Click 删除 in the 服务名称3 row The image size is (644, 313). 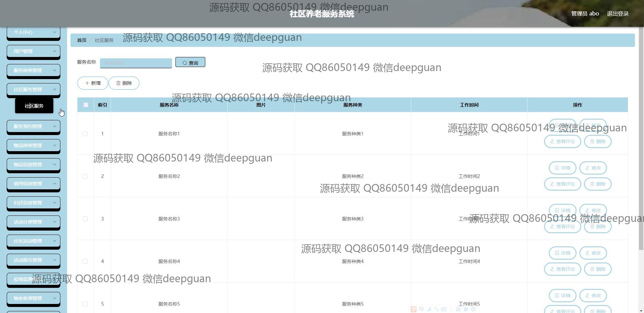coord(598,227)
